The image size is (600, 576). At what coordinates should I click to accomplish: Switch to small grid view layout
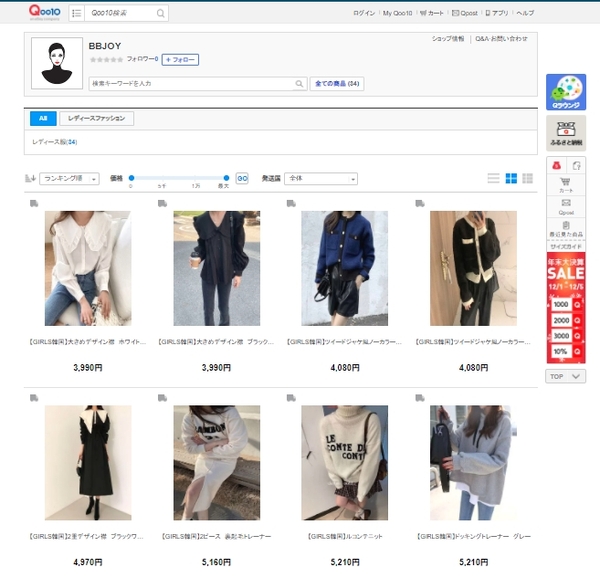coord(527,178)
